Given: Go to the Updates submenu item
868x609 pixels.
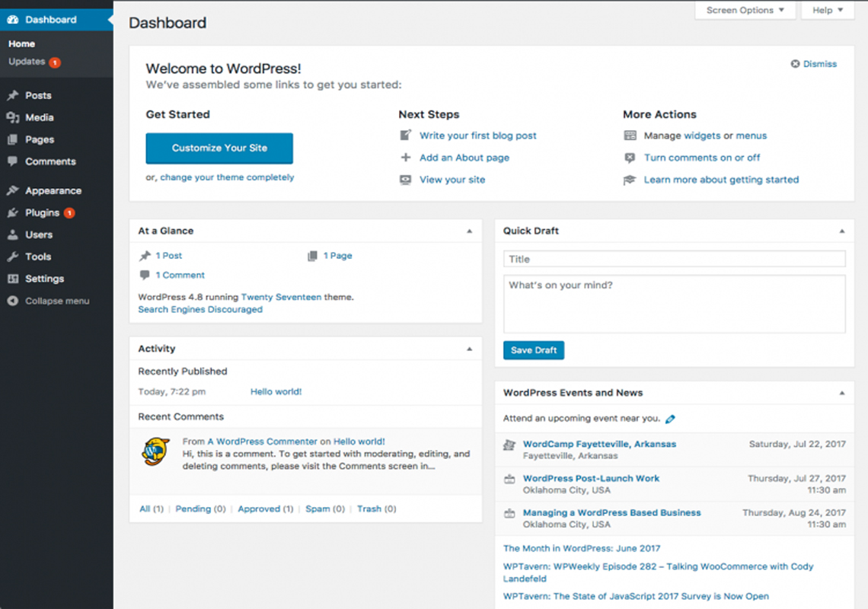Looking at the screenshot, I should click(x=27, y=62).
